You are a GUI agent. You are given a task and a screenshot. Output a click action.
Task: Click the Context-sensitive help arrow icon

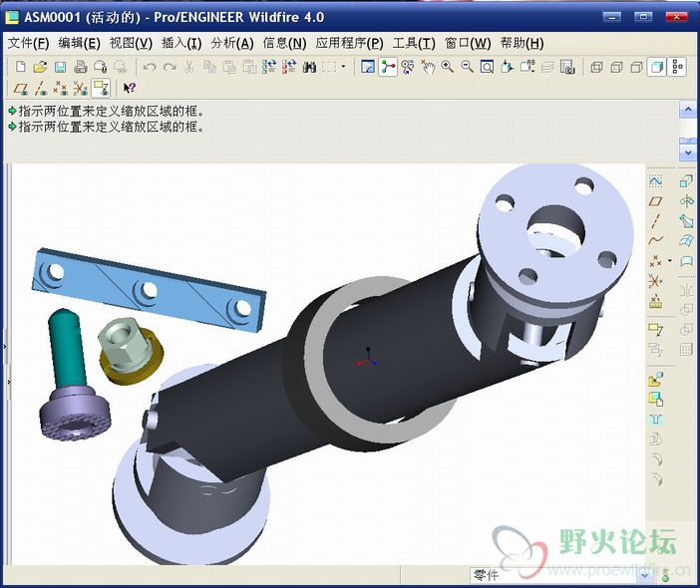(x=129, y=88)
